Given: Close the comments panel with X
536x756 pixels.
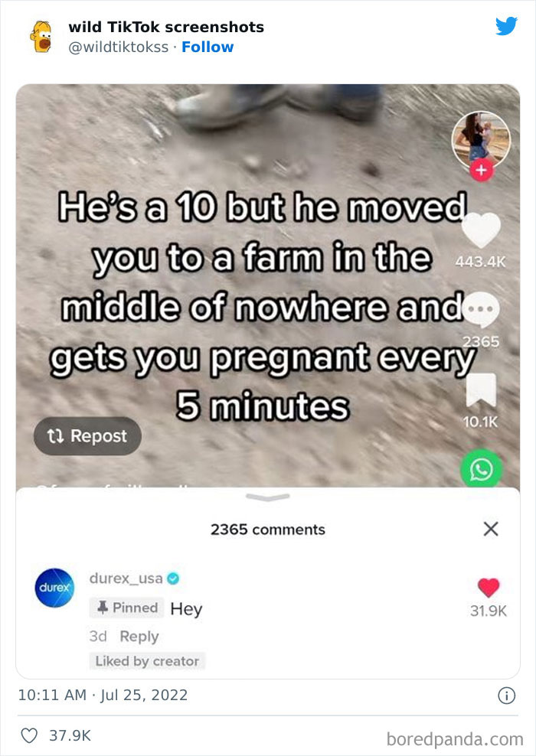Looking at the screenshot, I should pos(491,529).
